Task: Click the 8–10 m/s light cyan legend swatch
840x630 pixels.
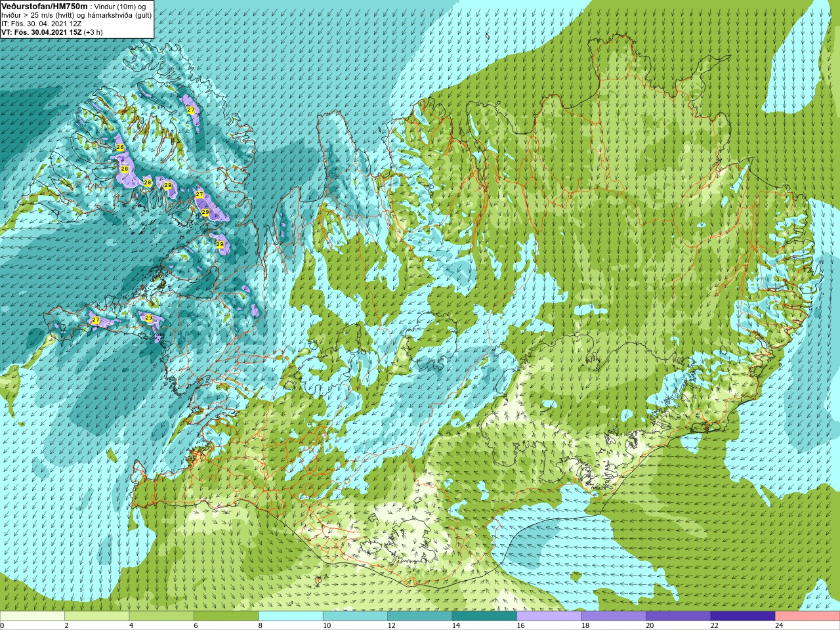Action: (x=291, y=616)
